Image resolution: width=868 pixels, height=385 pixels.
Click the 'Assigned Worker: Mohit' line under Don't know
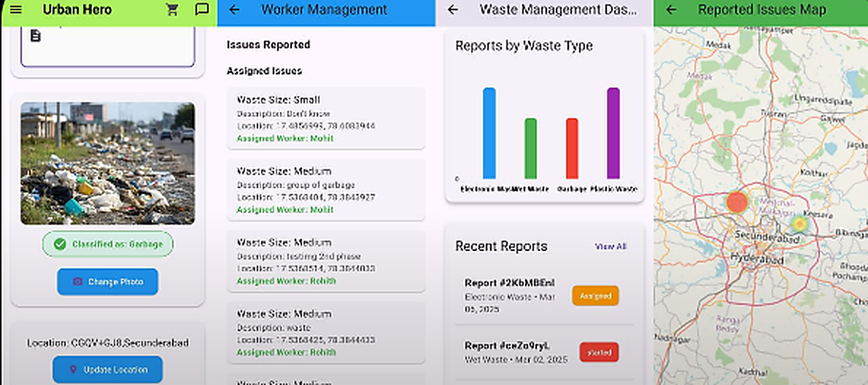tap(285, 139)
